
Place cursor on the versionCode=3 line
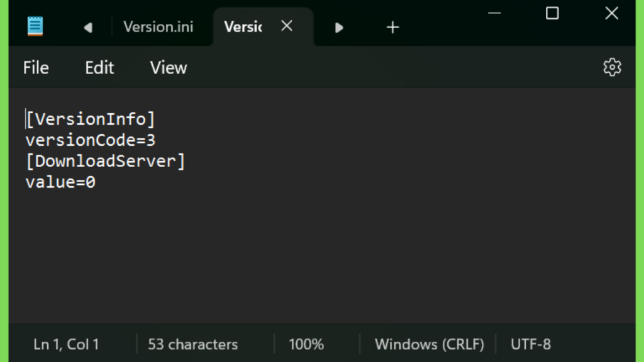[x=91, y=140]
